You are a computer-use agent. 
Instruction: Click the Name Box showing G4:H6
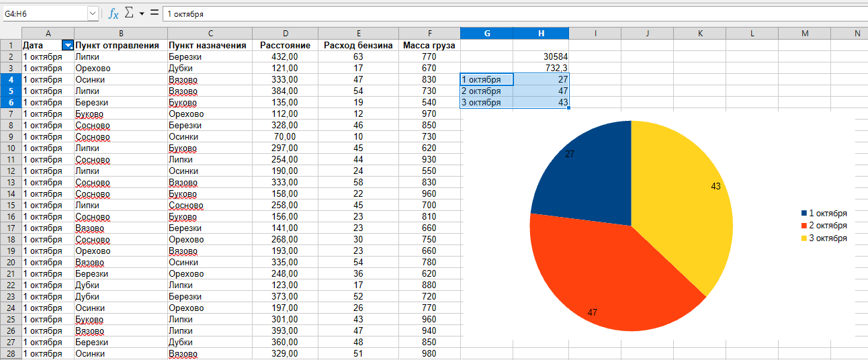coord(44,13)
